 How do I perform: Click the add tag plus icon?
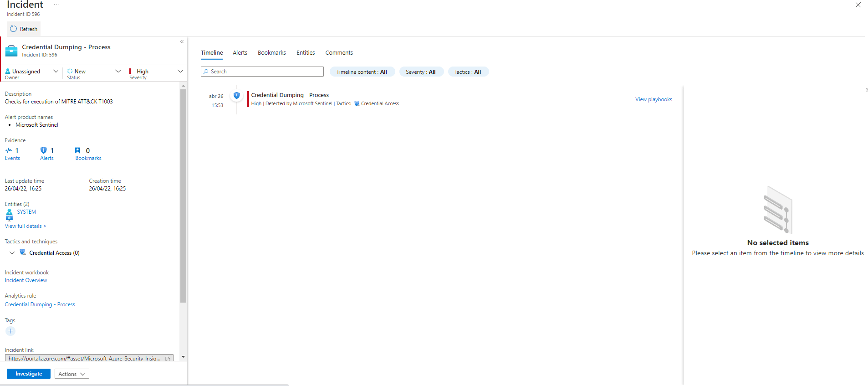(x=10, y=331)
